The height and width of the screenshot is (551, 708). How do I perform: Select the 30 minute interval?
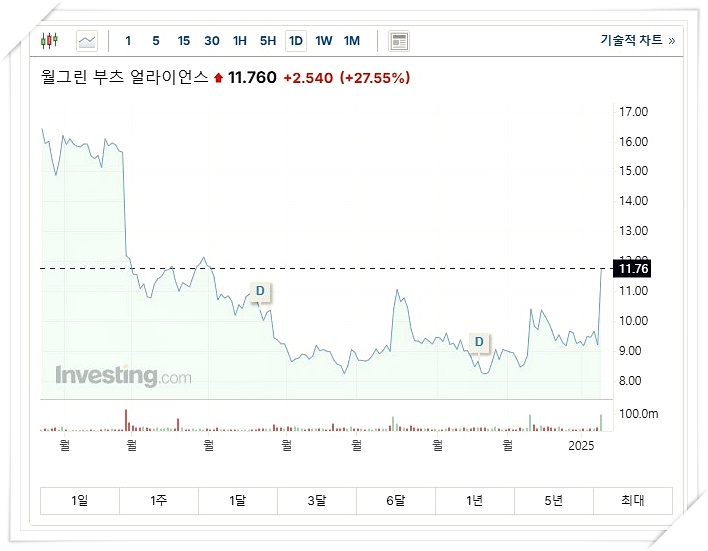tap(212, 41)
